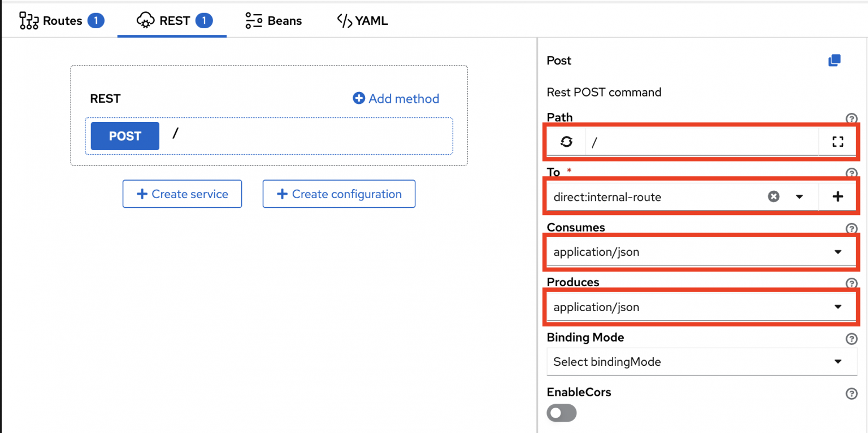Click the copy icon beside Post title
The width and height of the screenshot is (868, 433).
pos(834,60)
